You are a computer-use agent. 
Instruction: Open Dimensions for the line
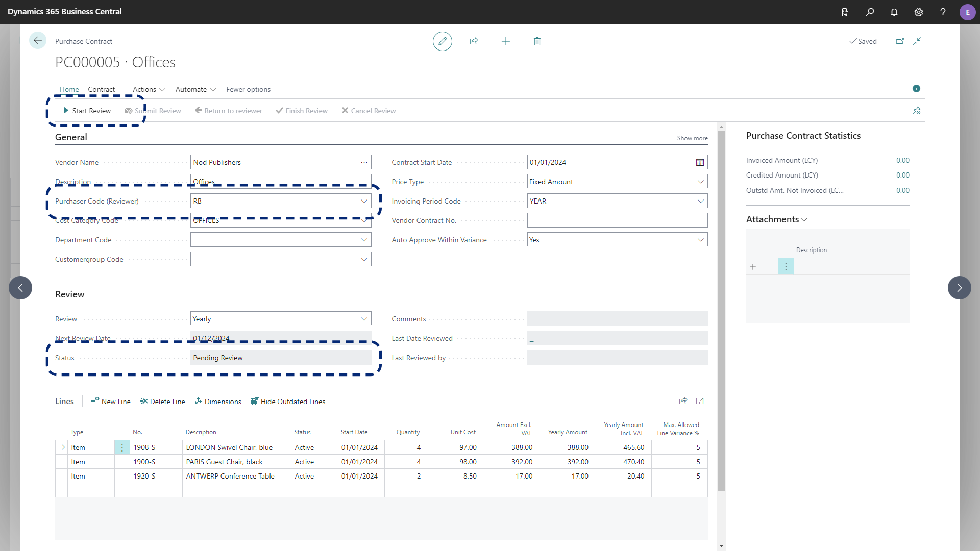click(218, 402)
